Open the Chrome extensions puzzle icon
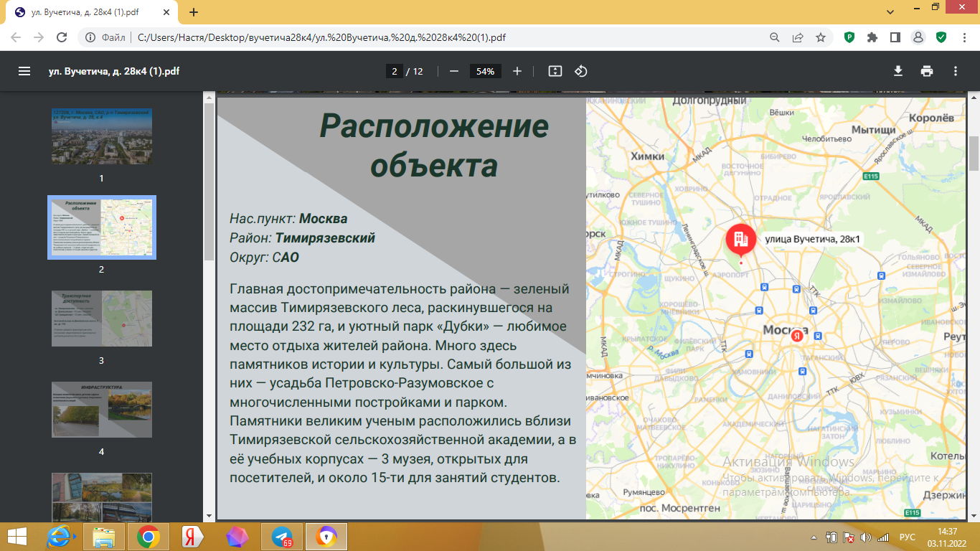Screen dimensions: 980x551 tap(872, 37)
